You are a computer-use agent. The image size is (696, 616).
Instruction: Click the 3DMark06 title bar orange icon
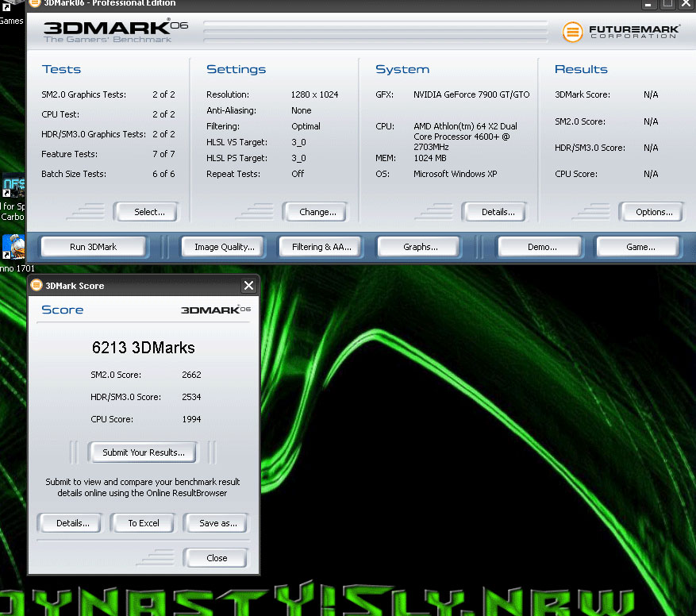click(35, 3)
